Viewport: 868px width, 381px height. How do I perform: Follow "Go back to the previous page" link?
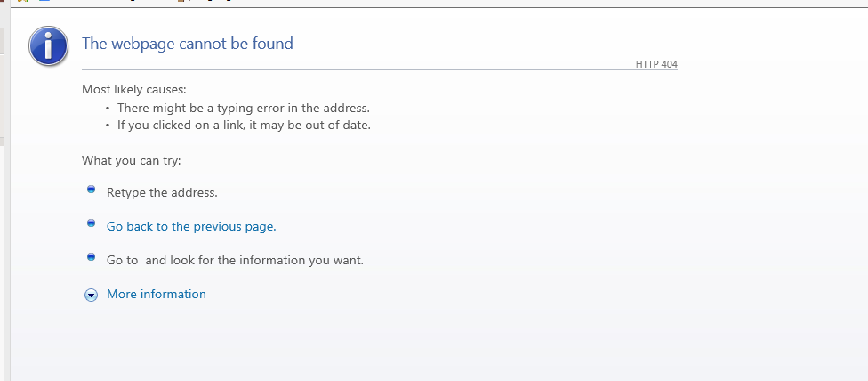point(191,226)
